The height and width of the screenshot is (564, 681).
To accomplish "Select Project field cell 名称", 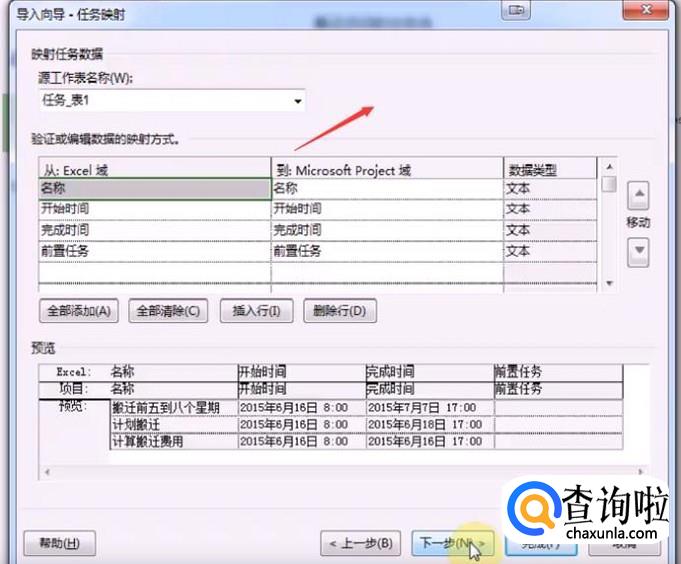I will tap(387, 189).
